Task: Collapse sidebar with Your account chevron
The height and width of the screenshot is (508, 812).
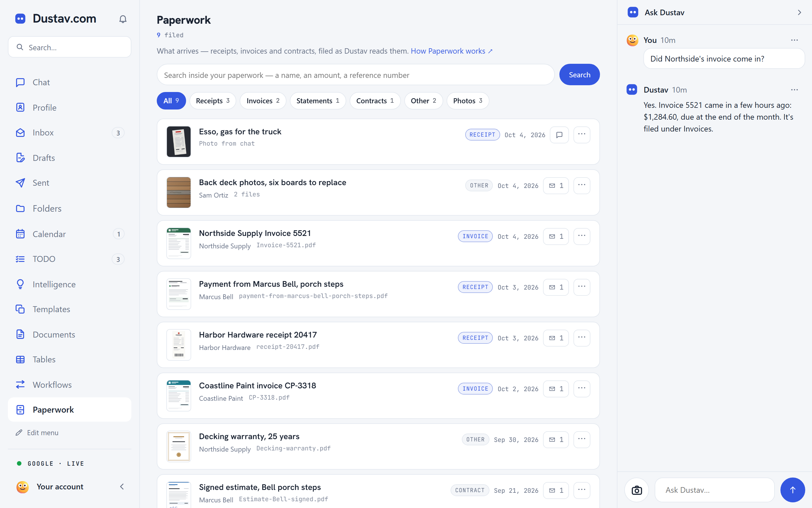Action: 122,487
